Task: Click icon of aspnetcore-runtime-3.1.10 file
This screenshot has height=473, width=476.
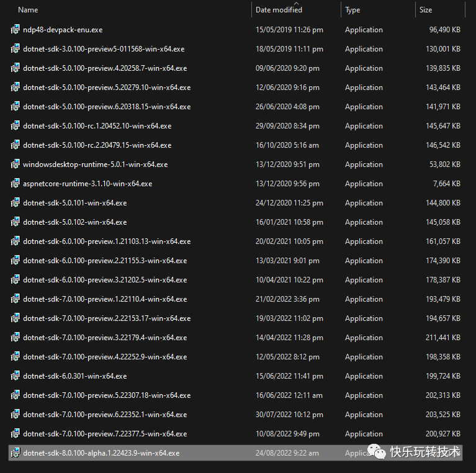Action: pos(15,183)
